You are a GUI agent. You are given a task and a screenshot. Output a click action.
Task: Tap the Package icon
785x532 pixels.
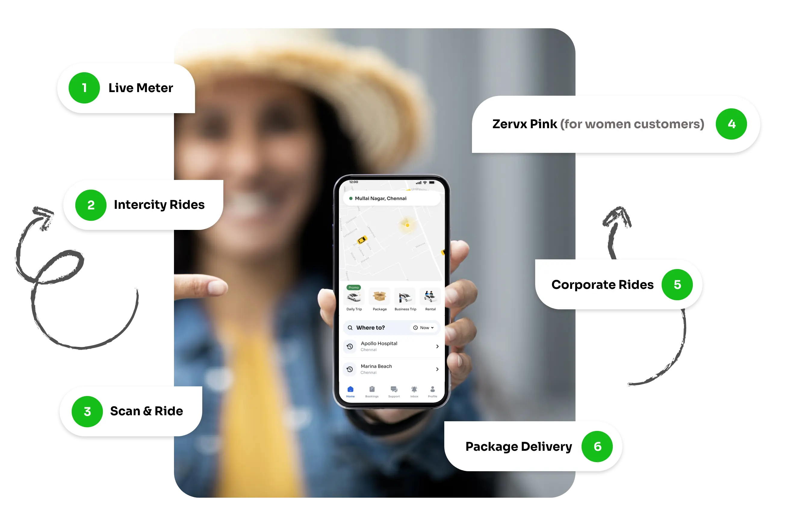tap(379, 296)
